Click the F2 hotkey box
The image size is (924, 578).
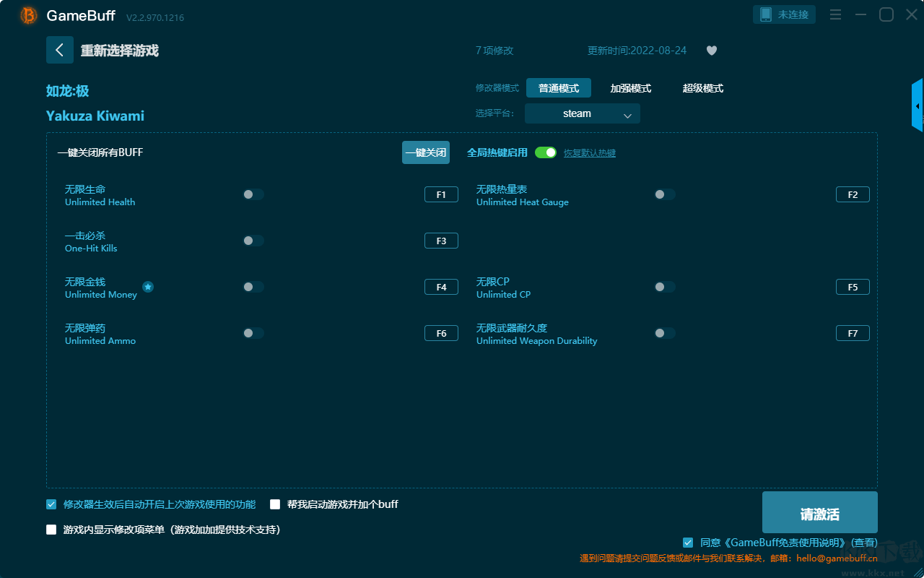[853, 194]
